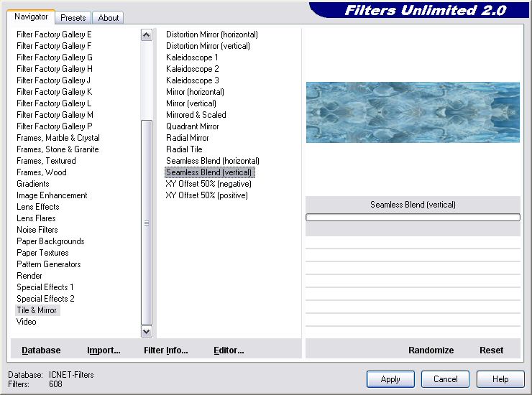This screenshot has height=395, width=532.
Task: Open the Presets tab
Action: (73, 18)
